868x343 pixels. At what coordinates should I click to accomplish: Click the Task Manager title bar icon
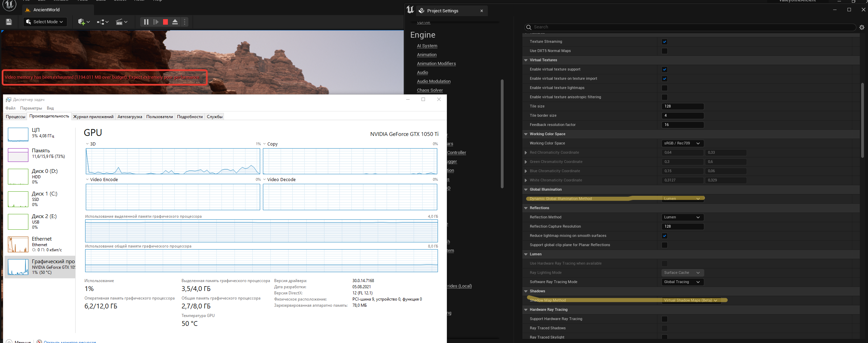pyautogui.click(x=9, y=100)
